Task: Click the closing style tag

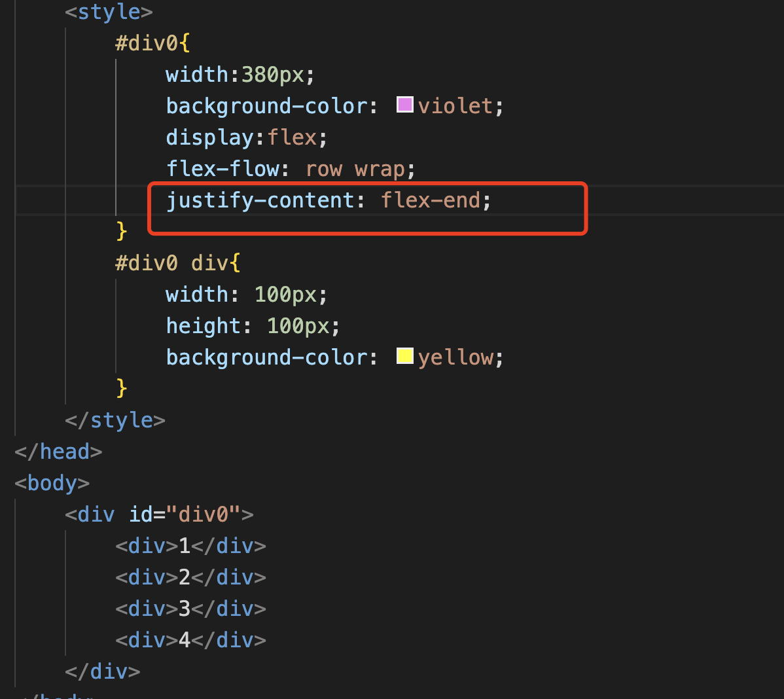Action: coord(115,420)
